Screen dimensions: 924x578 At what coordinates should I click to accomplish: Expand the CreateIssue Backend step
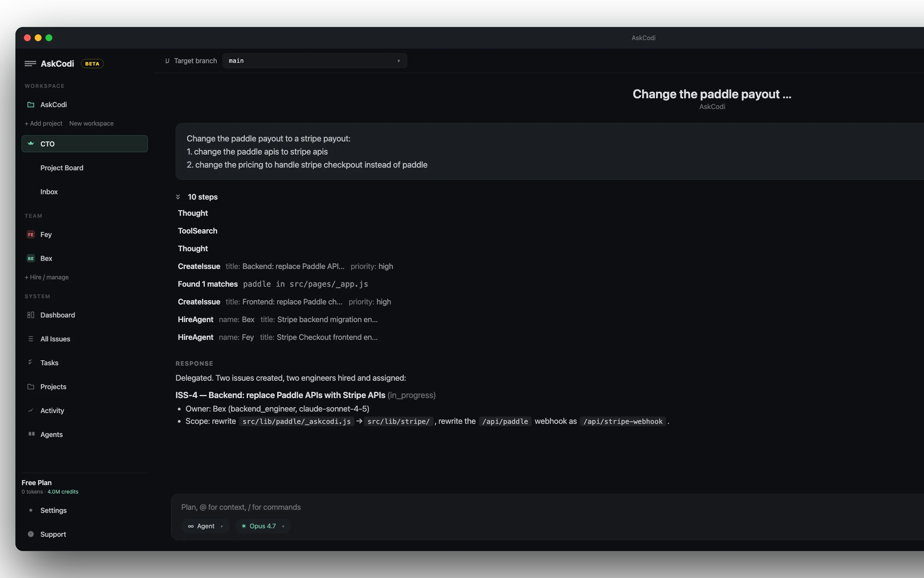click(285, 266)
